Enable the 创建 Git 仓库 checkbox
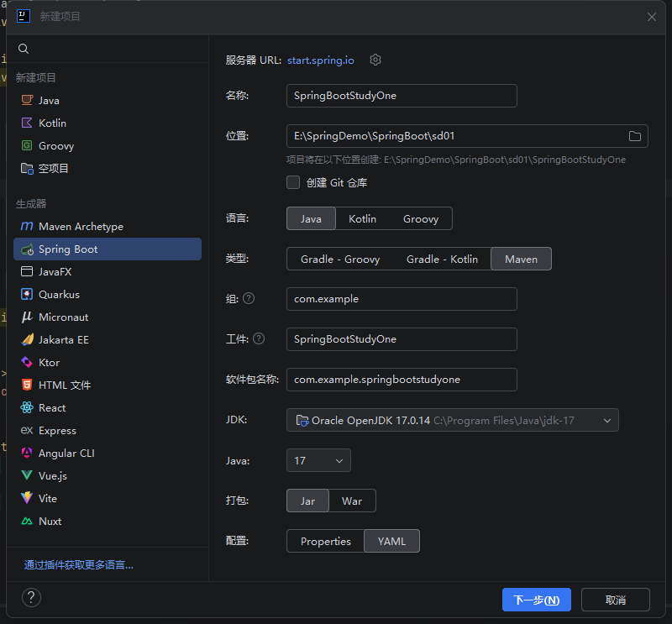 pos(293,182)
